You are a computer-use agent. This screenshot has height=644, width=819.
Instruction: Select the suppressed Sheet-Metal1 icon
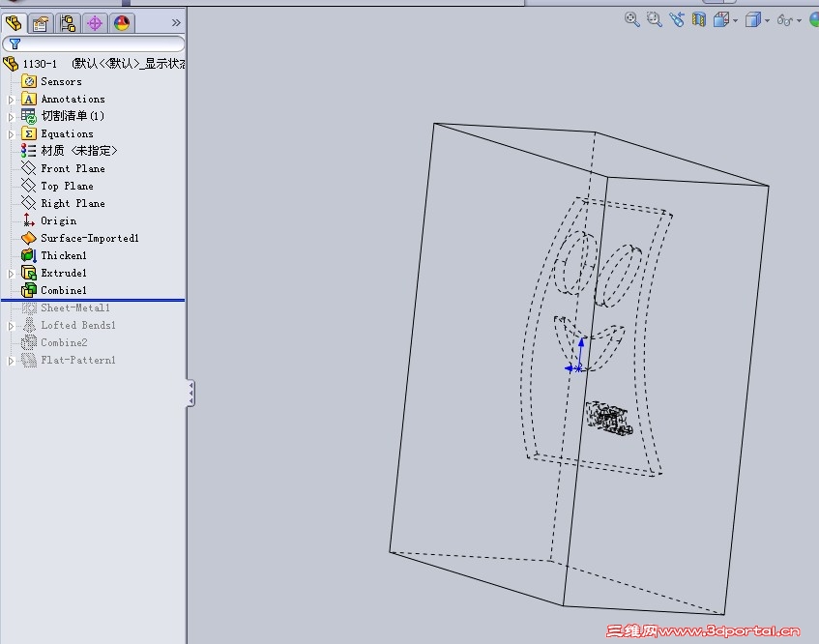tap(29, 307)
